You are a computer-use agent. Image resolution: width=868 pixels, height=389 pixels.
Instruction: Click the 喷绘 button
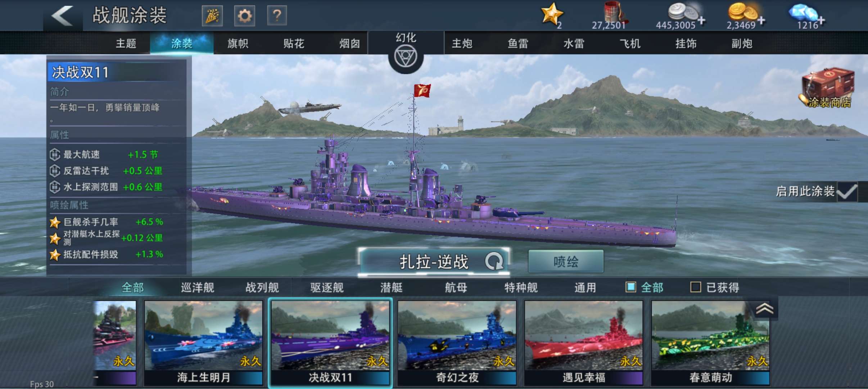click(566, 261)
